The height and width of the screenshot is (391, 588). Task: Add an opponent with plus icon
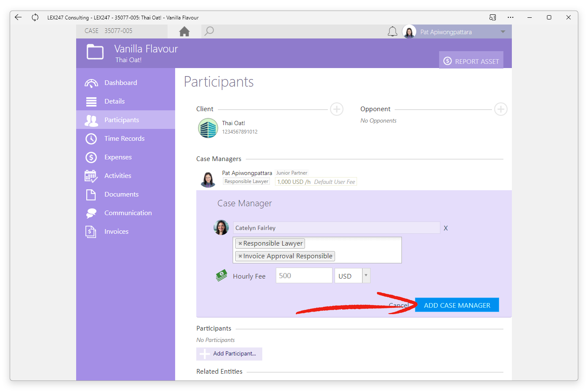(501, 109)
